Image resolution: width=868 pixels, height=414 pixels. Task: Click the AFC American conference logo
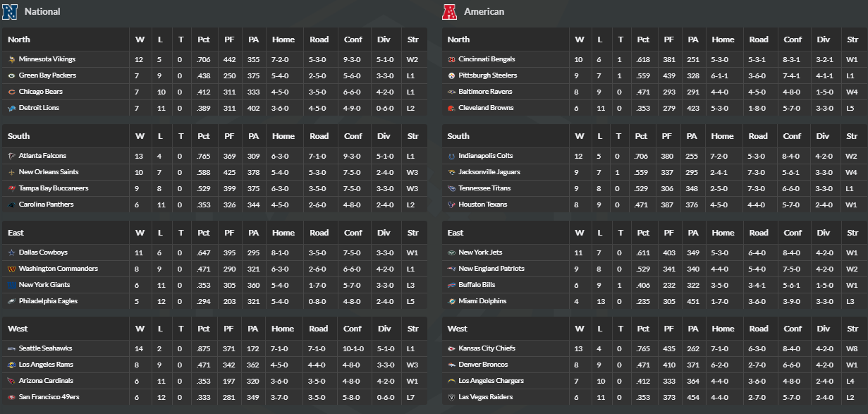tap(450, 11)
